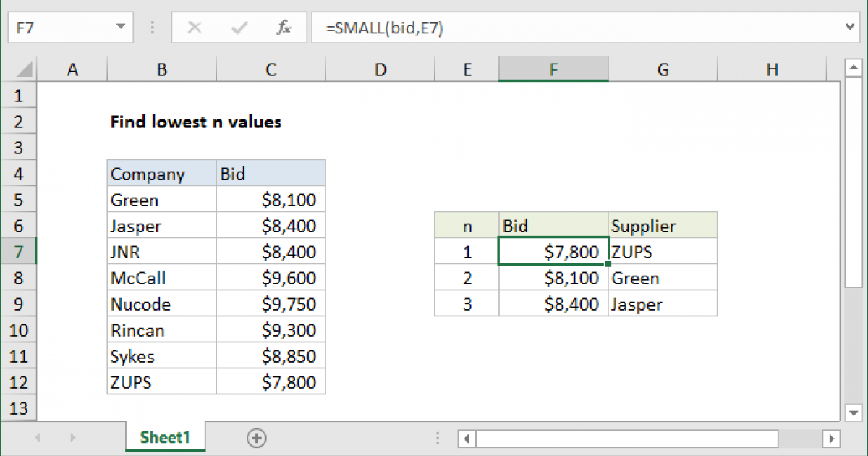
Task: Click the horizontal scrollbar right arrow
Action: 833,439
